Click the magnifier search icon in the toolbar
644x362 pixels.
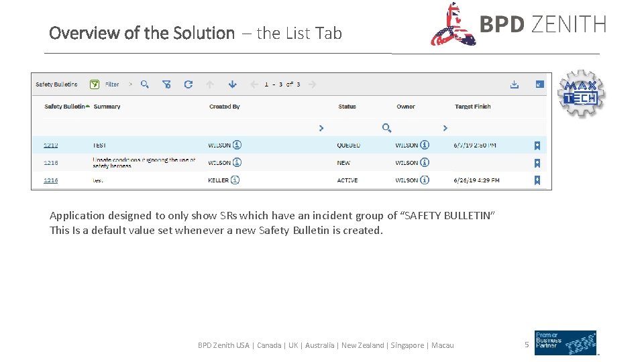coord(145,84)
